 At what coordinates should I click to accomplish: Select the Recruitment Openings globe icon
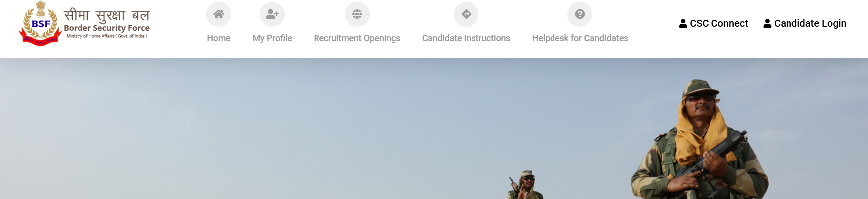[x=357, y=14]
